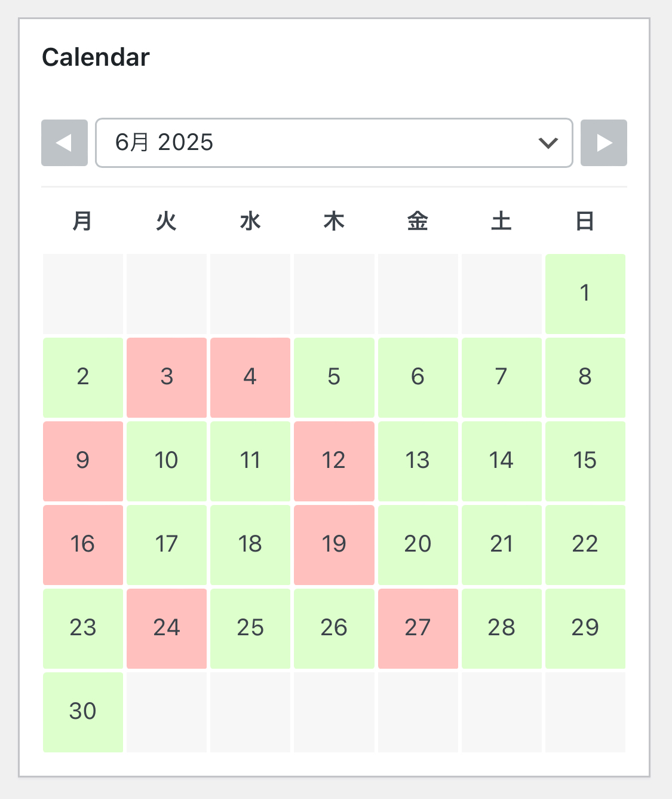Choose date 10 available cell
Image resolution: width=672 pixels, height=799 pixels.
(x=167, y=461)
